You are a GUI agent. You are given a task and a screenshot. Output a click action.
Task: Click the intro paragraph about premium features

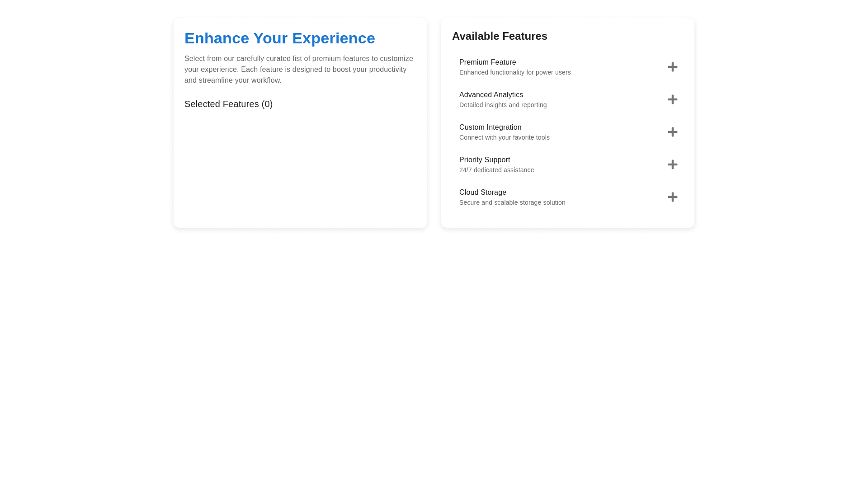(x=298, y=70)
